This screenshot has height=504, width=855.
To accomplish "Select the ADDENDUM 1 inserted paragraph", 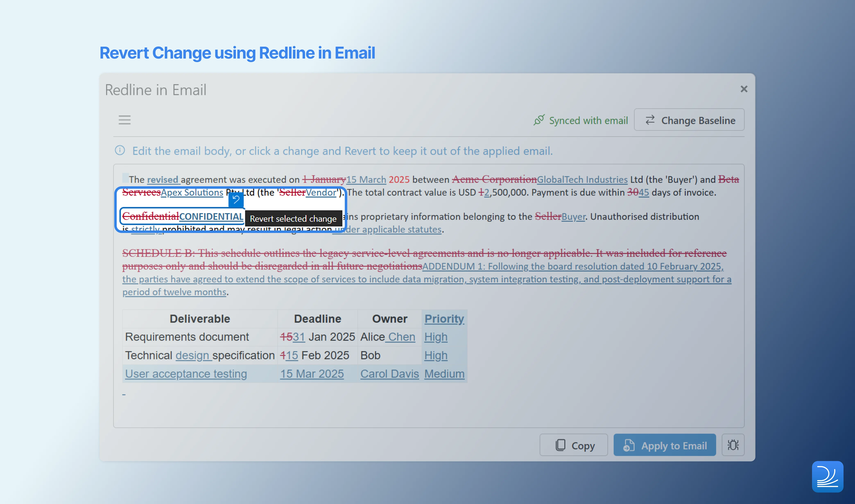I will coord(427,279).
